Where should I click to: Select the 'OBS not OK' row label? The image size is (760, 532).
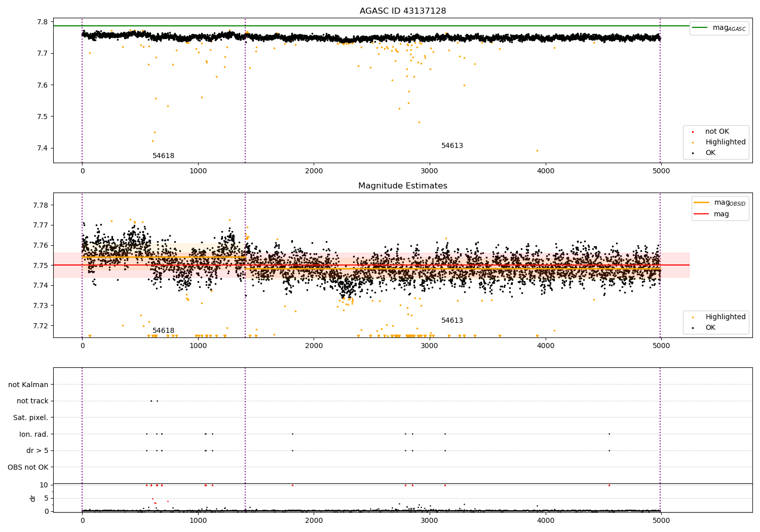[28, 467]
